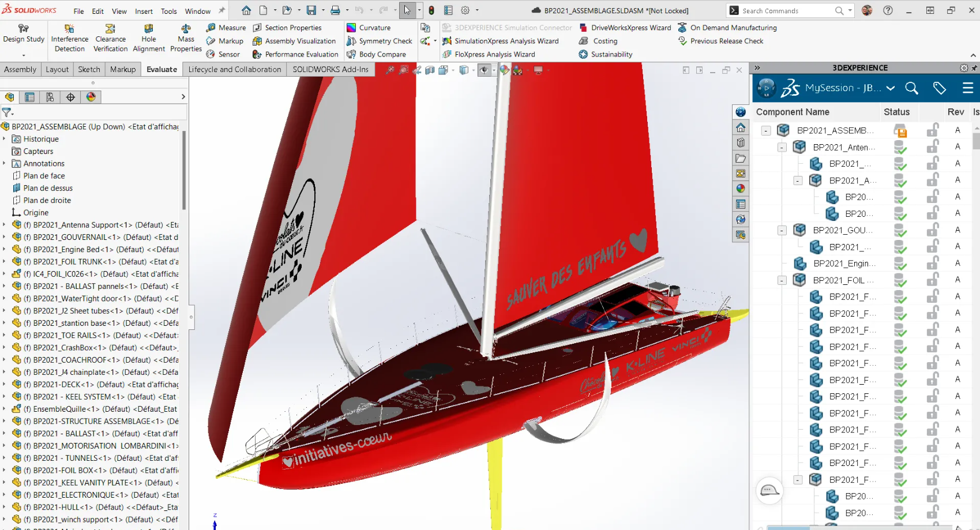Screen dimensions: 980x530
Task: Click the 3DEXPERIENCE search magnifier icon
Action: tap(911, 88)
